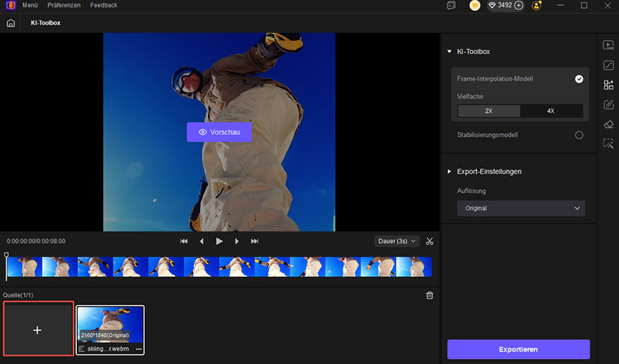
Task: Open the Auflösung Original dropdown
Action: 521,209
